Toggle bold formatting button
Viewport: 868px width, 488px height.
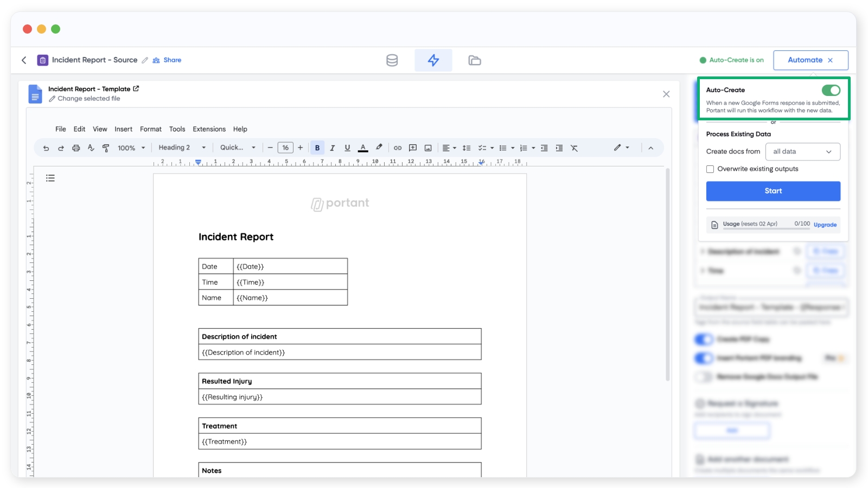click(317, 148)
